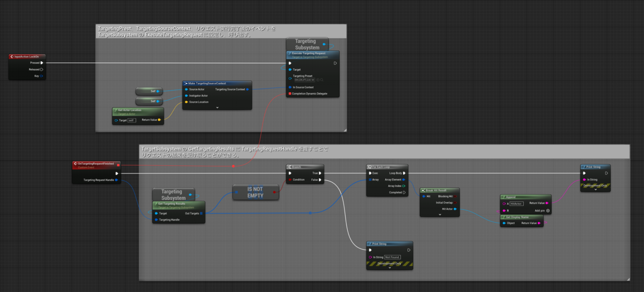Click the exec output of the Not Found Print String
Image resolution: width=644 pixels, height=292 pixels.
click(408, 250)
